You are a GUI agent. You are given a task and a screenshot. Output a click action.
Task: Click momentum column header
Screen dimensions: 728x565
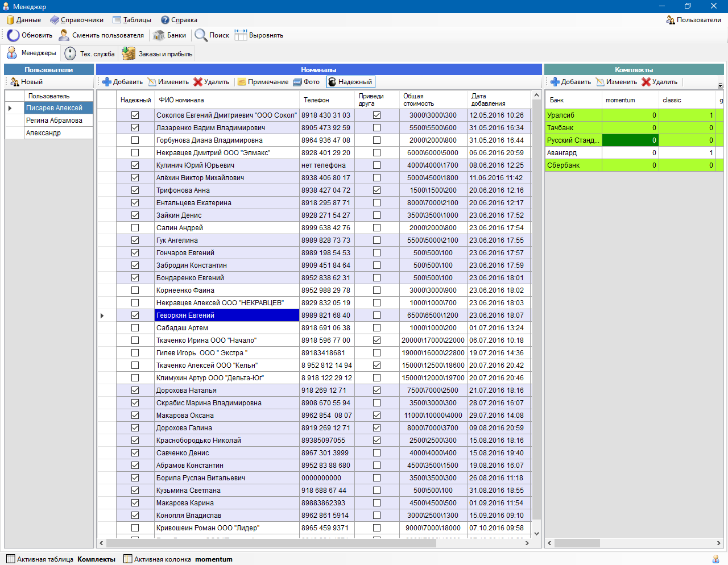coord(630,99)
